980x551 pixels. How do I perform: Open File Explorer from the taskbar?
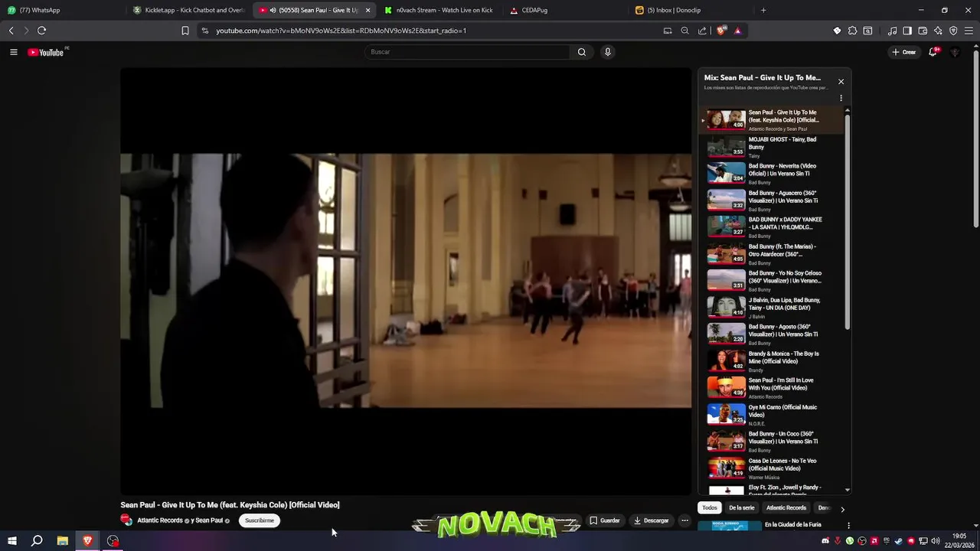[63, 541]
